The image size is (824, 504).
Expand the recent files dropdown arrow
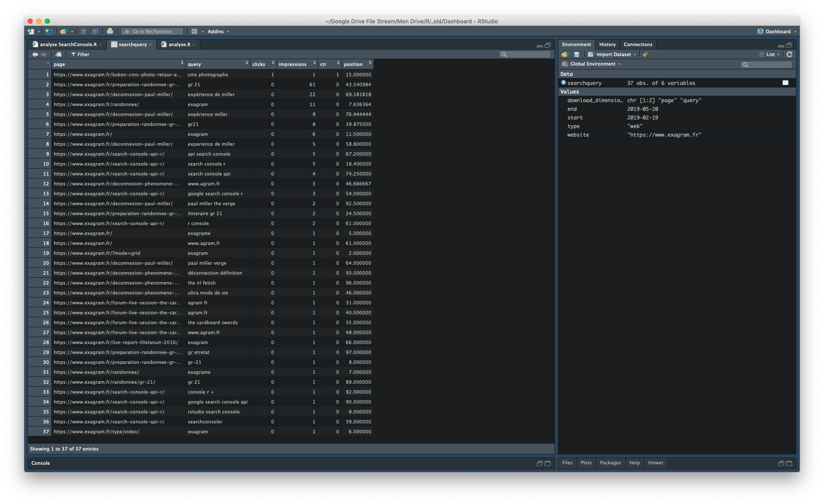(x=72, y=31)
